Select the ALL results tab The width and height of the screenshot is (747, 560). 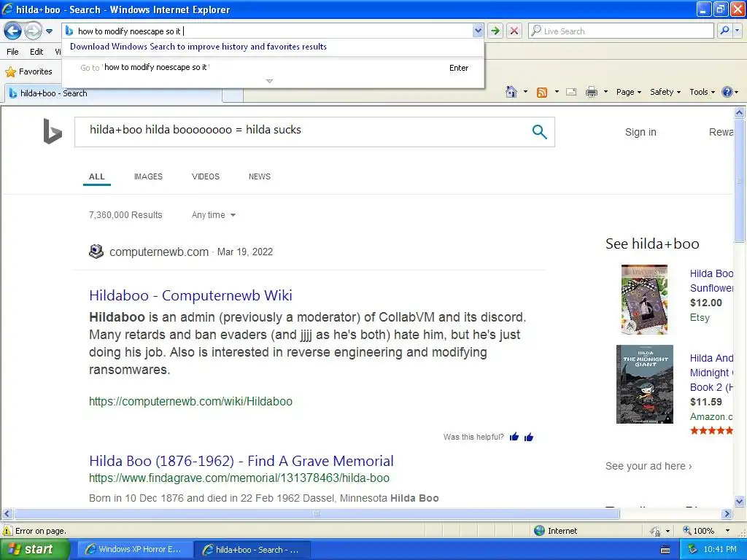point(97,176)
